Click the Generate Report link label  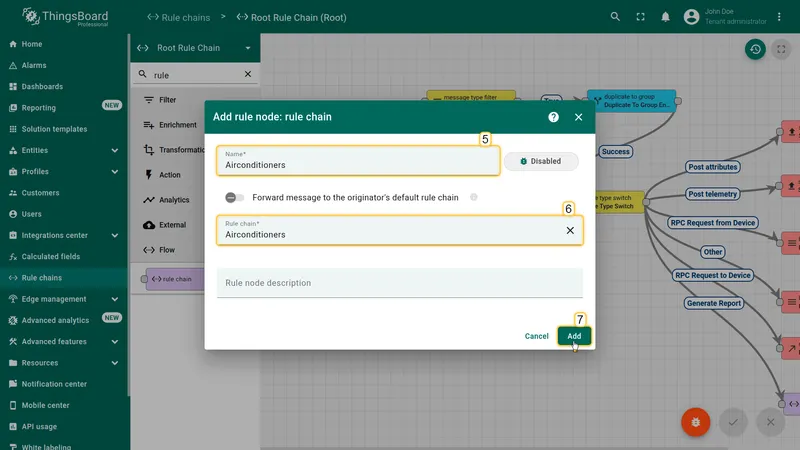[x=714, y=303]
